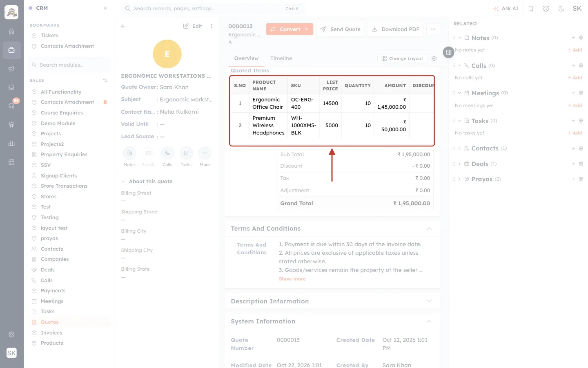Open layout settings gear beside Change Layout

(x=434, y=58)
